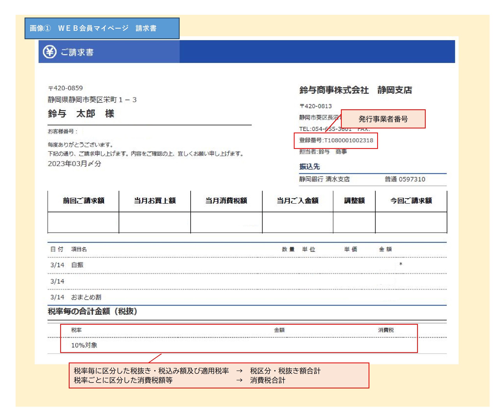
Task: Click the 消費税 column header
Action: click(x=386, y=330)
